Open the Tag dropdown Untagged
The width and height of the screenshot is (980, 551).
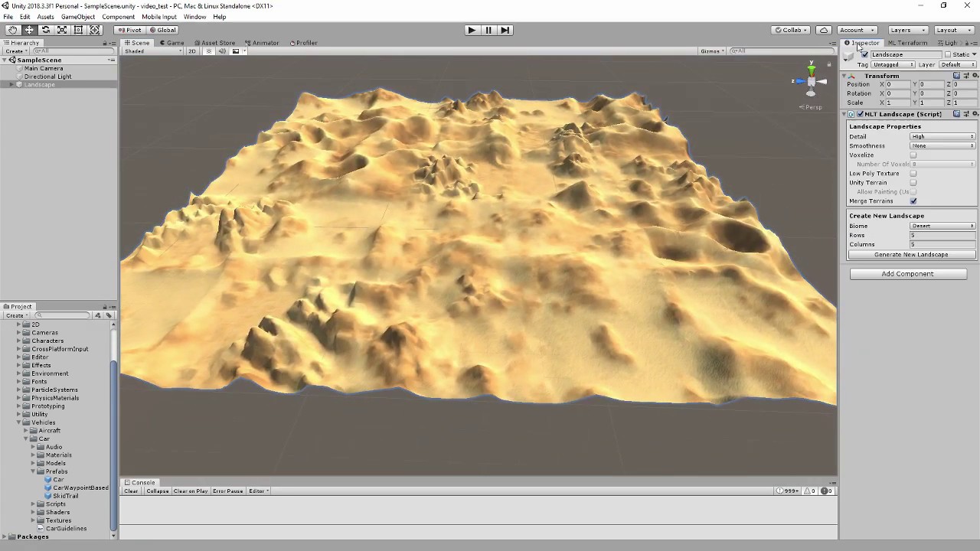(x=893, y=65)
